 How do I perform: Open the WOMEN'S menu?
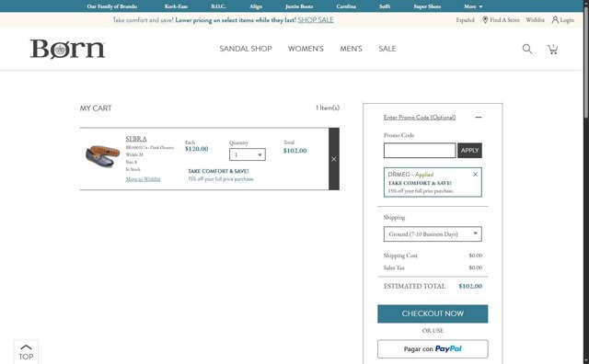point(306,49)
